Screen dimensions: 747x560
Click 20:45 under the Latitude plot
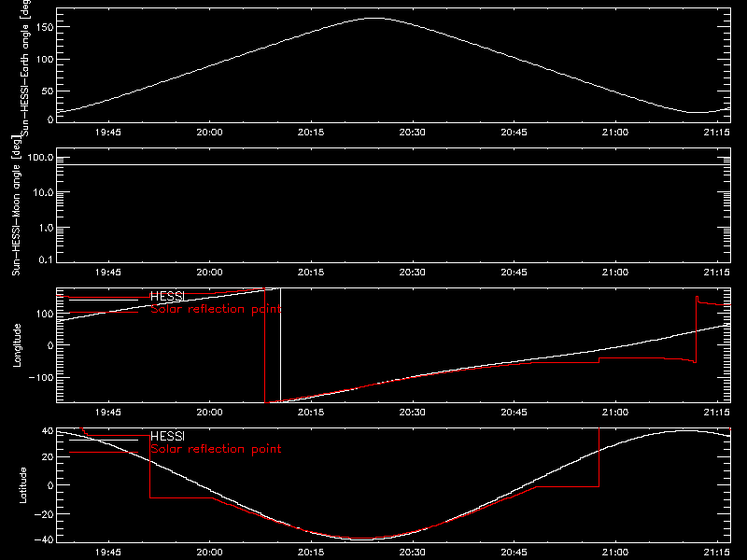pos(514,553)
